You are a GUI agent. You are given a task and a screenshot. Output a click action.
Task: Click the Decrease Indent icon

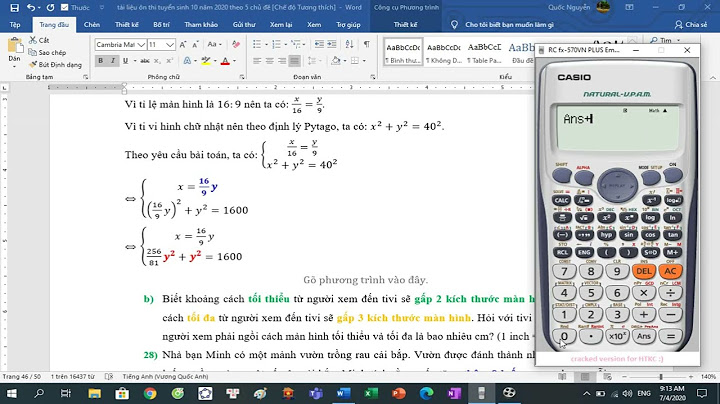319,44
